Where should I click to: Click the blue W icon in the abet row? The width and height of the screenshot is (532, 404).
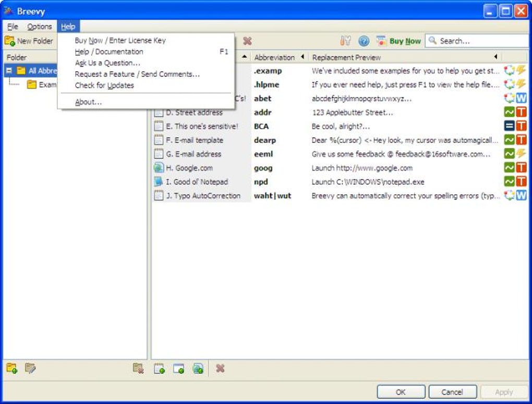coord(521,98)
